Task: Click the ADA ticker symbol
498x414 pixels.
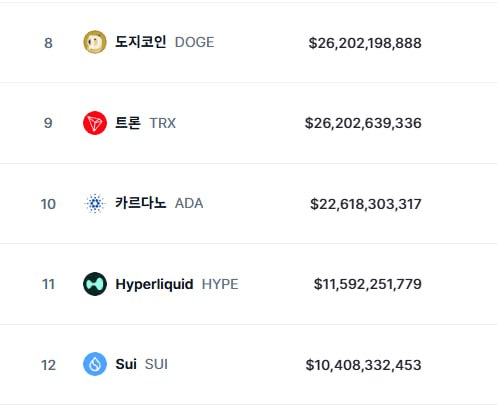Action: [x=189, y=203]
